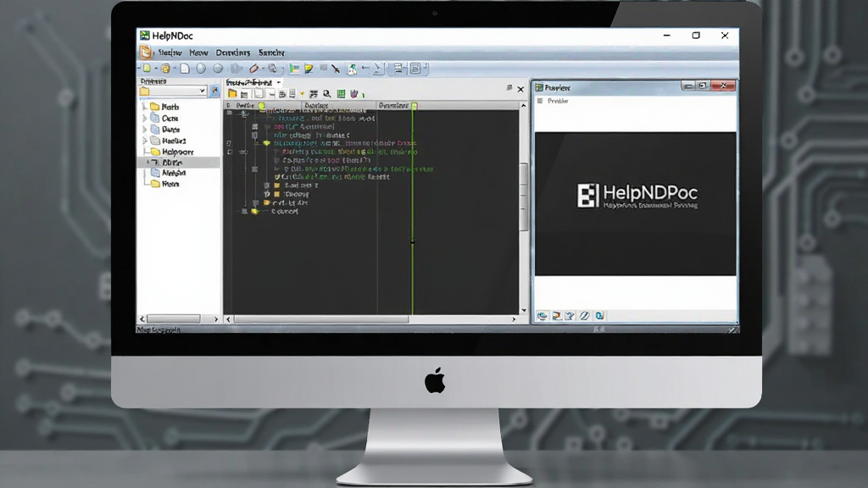Minimize the Preview panel

tap(688, 86)
